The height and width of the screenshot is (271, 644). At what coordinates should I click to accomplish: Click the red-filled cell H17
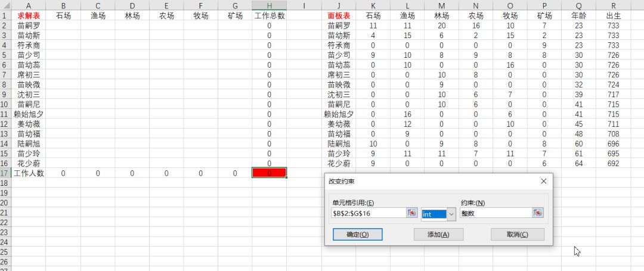pyautogui.click(x=269, y=173)
